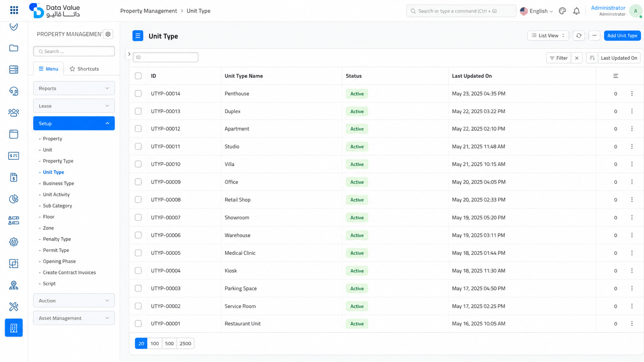This screenshot has width=644, height=362.
Task: Expand the Reports menu section
Action: [74, 88]
